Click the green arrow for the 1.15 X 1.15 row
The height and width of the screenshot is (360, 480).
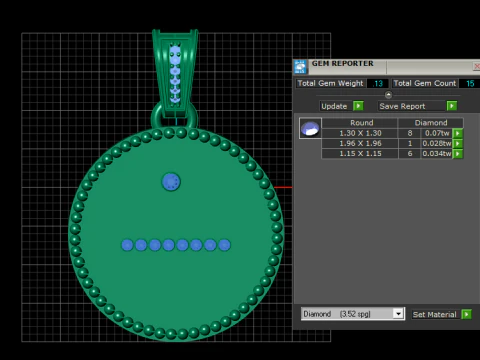tap(458, 154)
